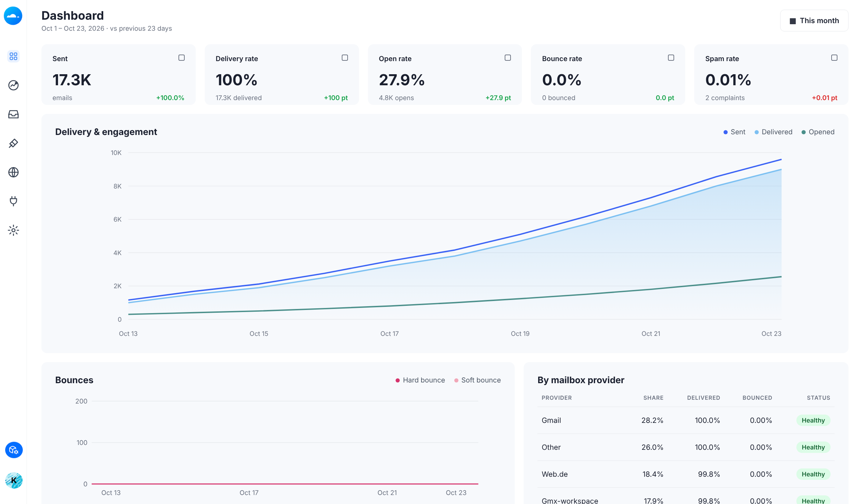Sort by the BOUNCED column header
863x504 pixels.
[x=757, y=398]
